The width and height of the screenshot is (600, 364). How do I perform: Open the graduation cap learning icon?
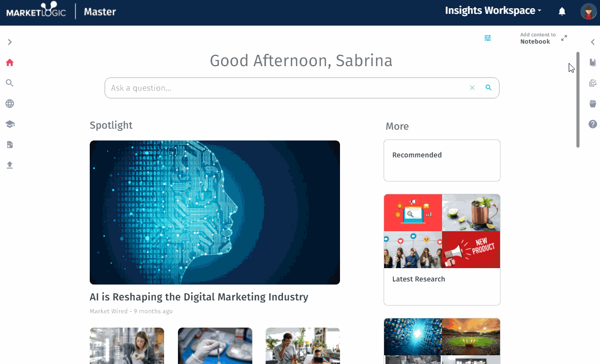[x=10, y=124]
